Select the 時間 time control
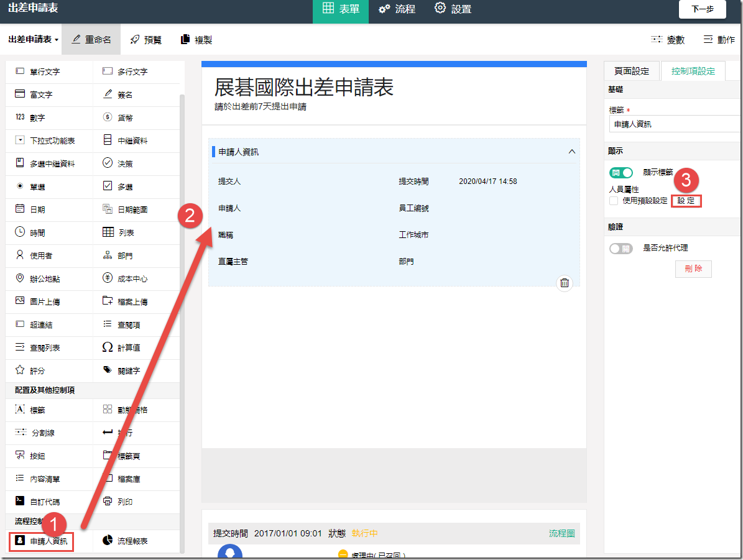Image resolution: width=743 pixels, height=560 pixels. [x=48, y=232]
